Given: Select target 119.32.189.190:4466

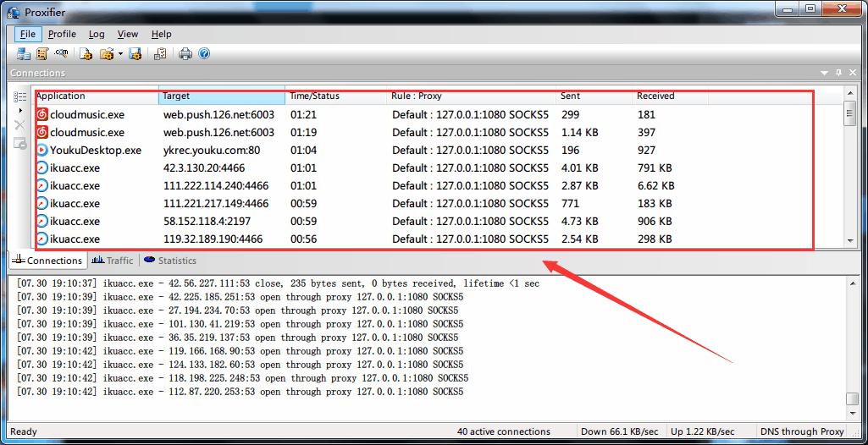Looking at the screenshot, I should (213, 239).
